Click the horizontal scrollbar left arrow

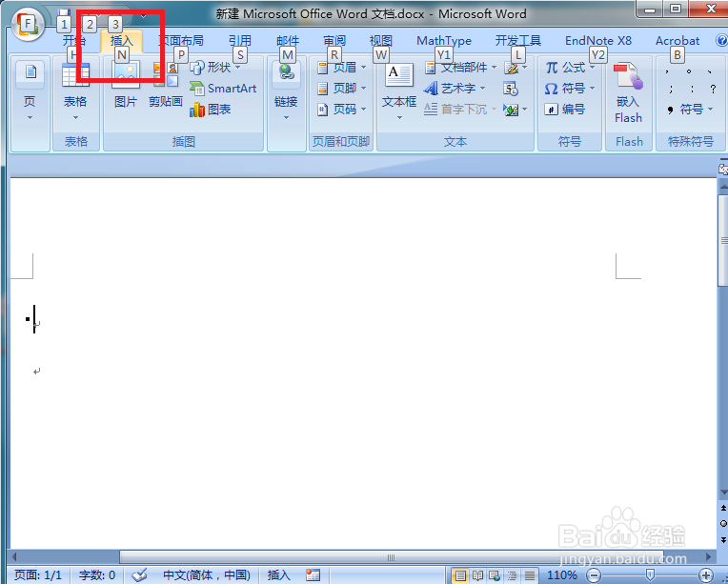click(14, 556)
